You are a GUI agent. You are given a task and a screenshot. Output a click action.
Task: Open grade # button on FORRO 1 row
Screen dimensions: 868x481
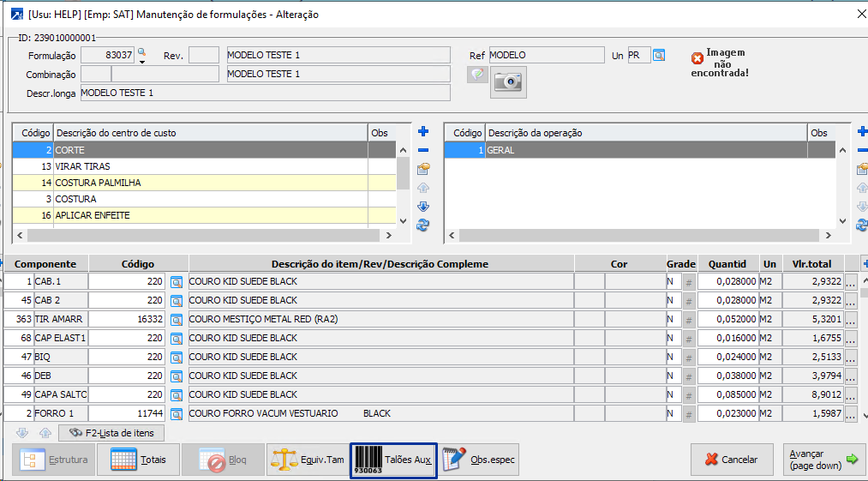(x=689, y=414)
